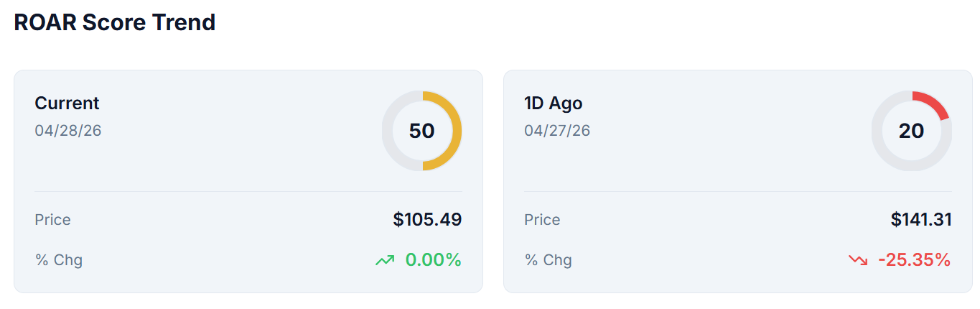Click the date 04/28/26
The width and height of the screenshot is (980, 309).
click(x=67, y=131)
